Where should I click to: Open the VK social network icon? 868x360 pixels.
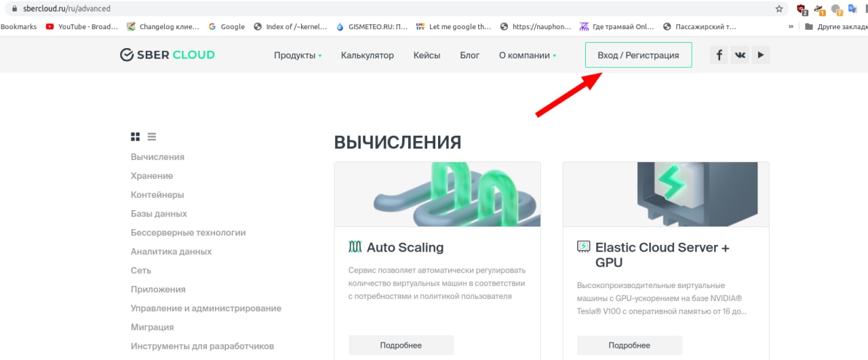[x=740, y=56]
